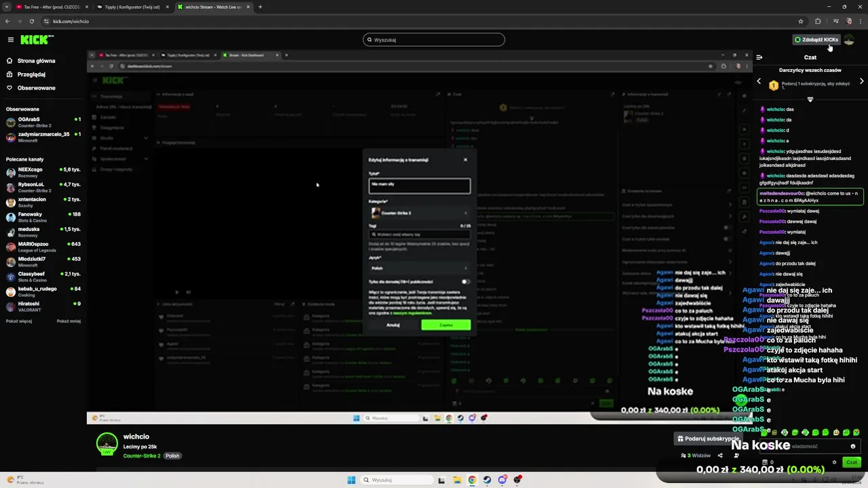This screenshot has width=868, height=488.
Task: Click the green KICK logo
Action: tap(37, 40)
